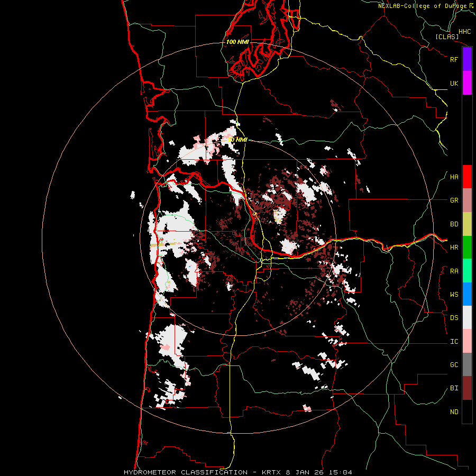Click the ND legend label
The image size is (476, 476).
(454, 412)
